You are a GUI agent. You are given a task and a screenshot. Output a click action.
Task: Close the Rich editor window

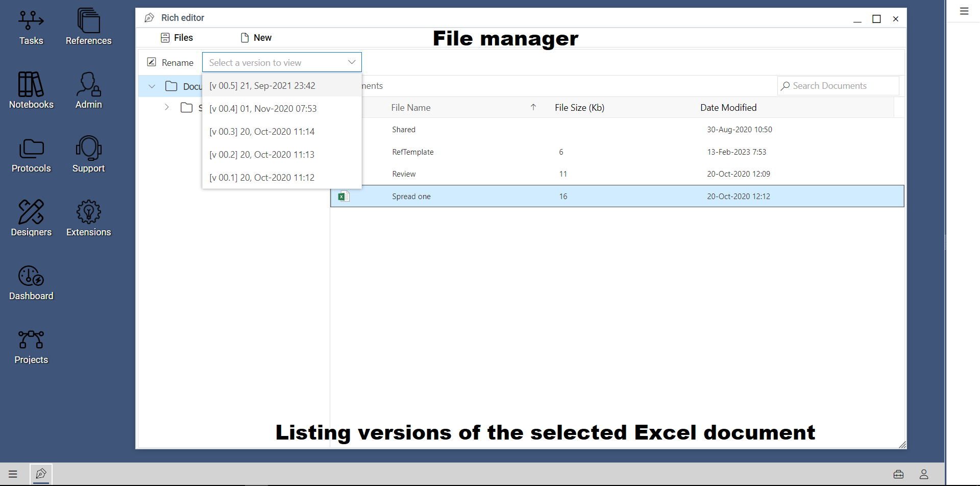(896, 19)
